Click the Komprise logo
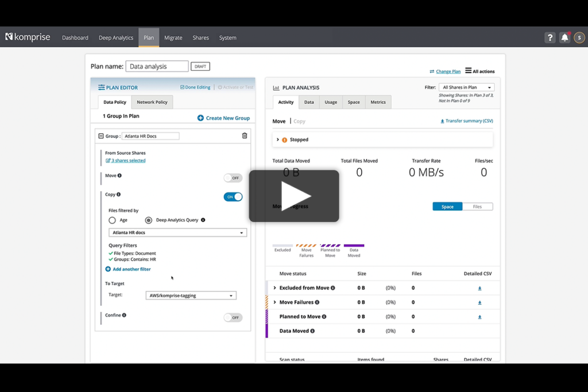The width and height of the screenshot is (588, 392). coord(26,37)
